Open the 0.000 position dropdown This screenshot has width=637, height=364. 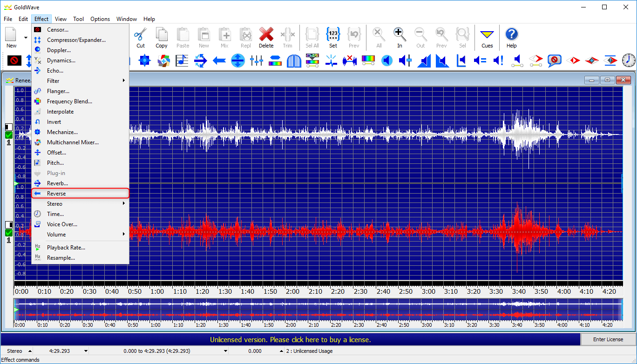coord(281,351)
